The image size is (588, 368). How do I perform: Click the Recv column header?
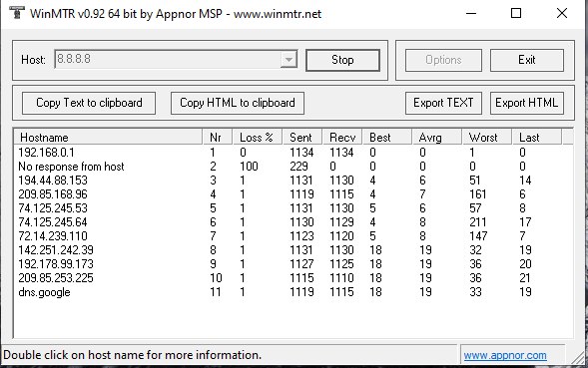[x=342, y=138]
